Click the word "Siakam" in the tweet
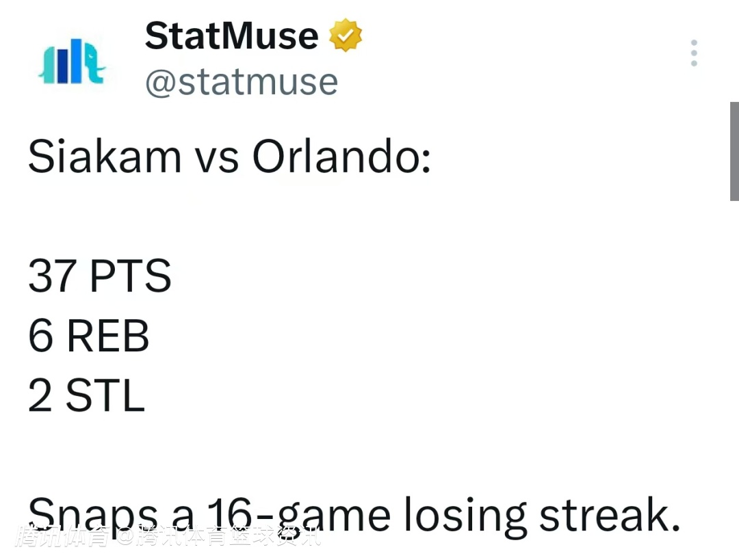739x560 pixels. pyautogui.click(x=104, y=157)
